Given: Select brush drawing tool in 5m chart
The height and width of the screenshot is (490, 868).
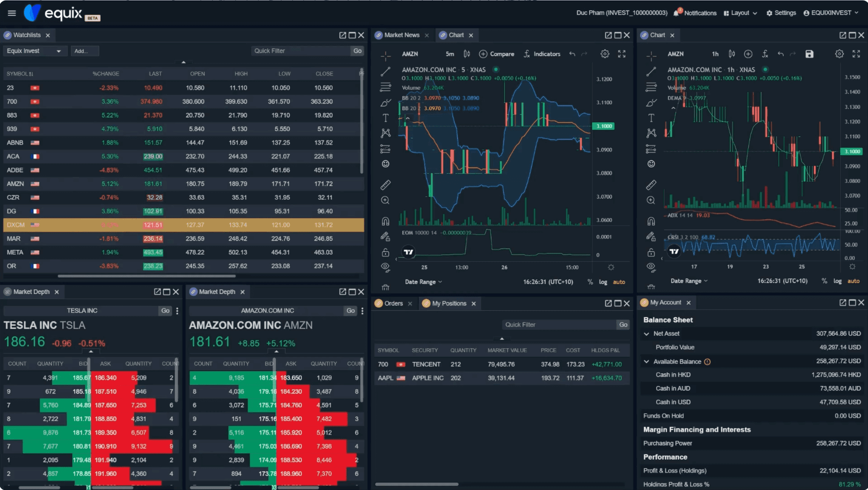Looking at the screenshot, I should (x=386, y=102).
